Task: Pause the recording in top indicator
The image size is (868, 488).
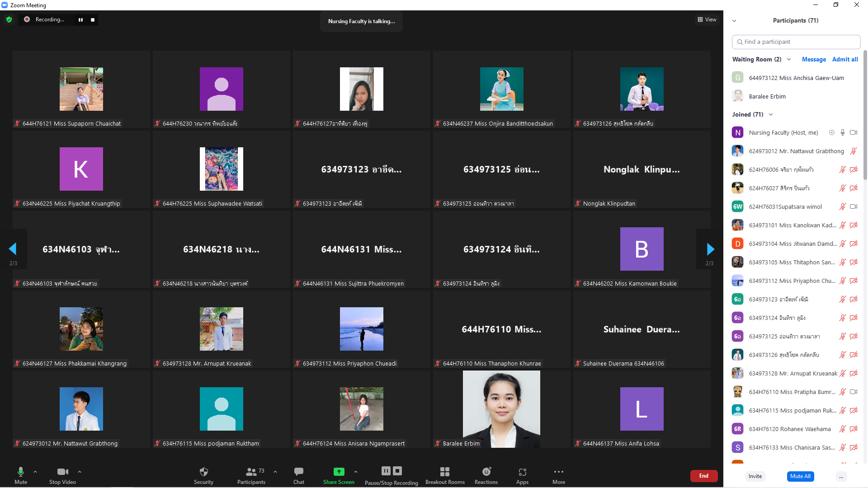Action: (80, 20)
